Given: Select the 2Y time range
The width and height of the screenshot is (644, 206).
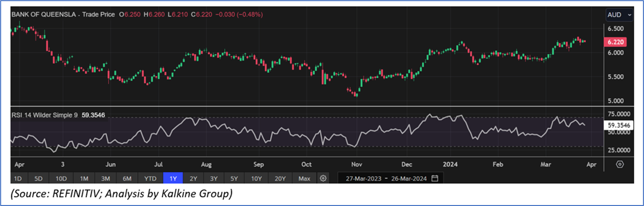Looking at the screenshot, I should point(194,178).
